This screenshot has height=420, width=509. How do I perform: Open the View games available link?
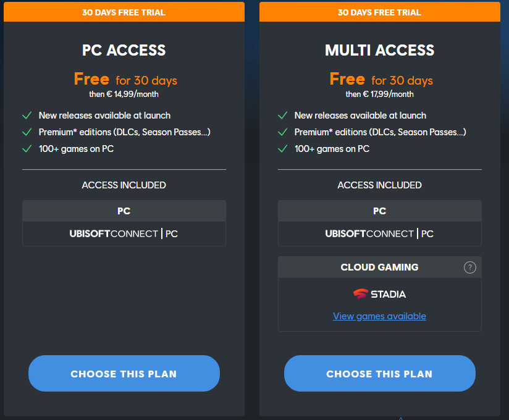(x=379, y=316)
